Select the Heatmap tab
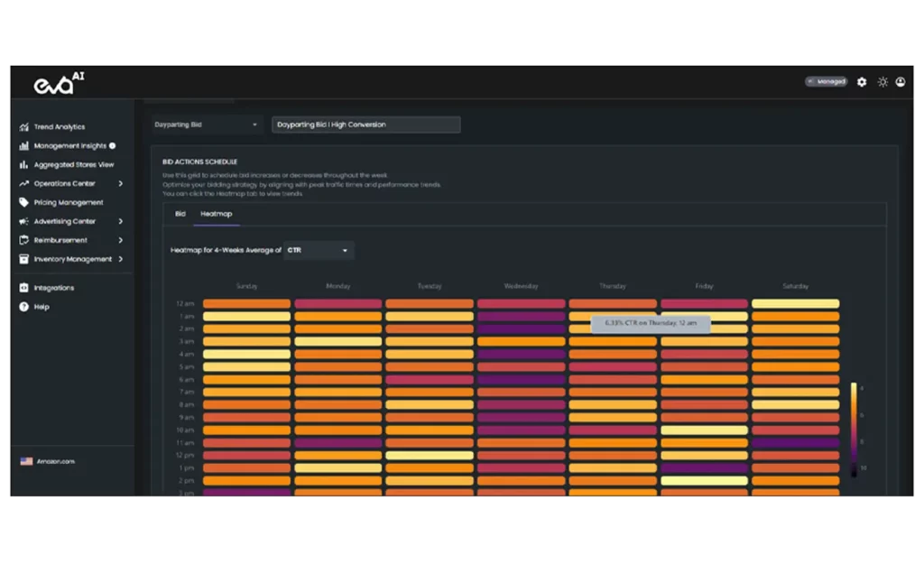924x564 pixels. [x=216, y=214]
